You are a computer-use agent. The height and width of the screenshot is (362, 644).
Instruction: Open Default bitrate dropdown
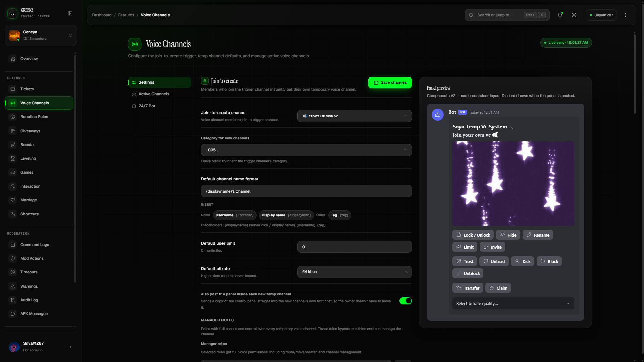354,272
